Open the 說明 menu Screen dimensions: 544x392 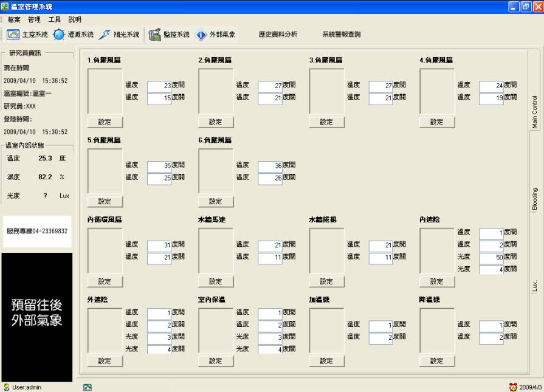pyautogui.click(x=75, y=20)
